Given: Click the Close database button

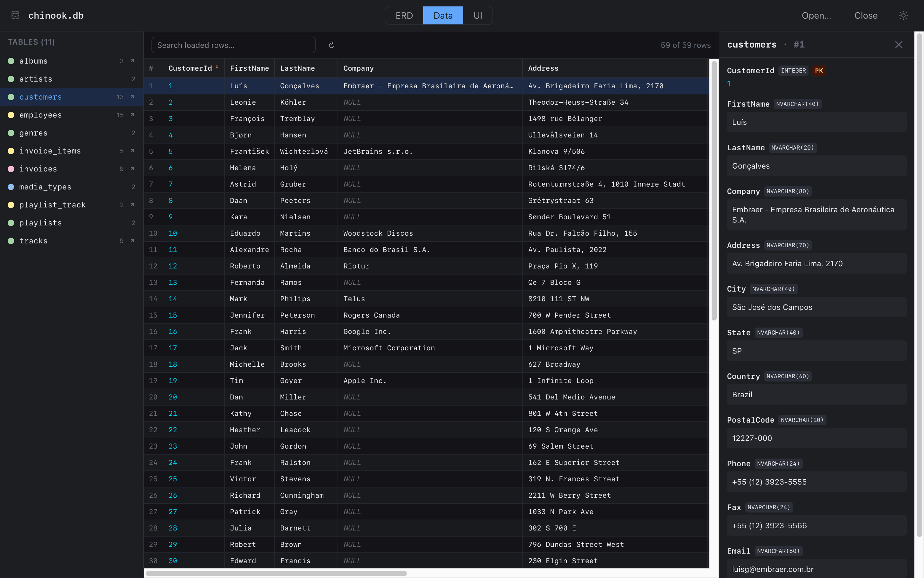Looking at the screenshot, I should (x=866, y=15).
